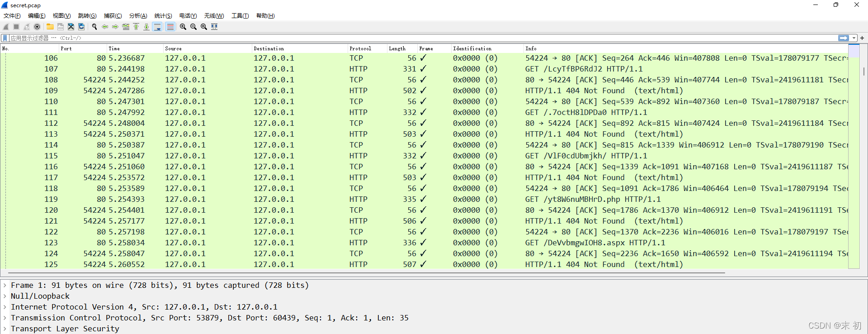Sort by the Time column header
This screenshot has width=868, height=334.
point(135,48)
